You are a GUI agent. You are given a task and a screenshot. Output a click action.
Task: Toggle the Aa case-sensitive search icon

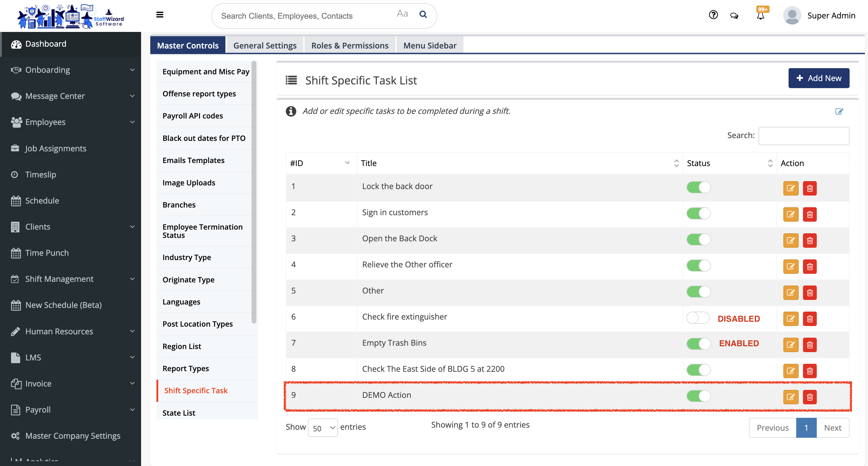(x=402, y=14)
